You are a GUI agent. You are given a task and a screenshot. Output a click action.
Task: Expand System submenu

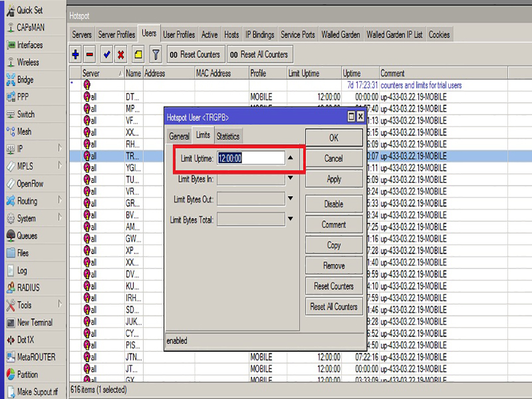click(x=60, y=217)
